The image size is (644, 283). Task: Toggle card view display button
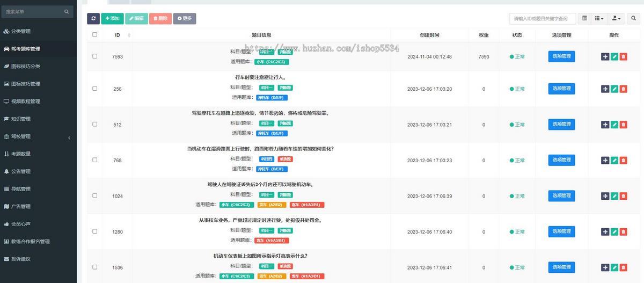(x=584, y=19)
